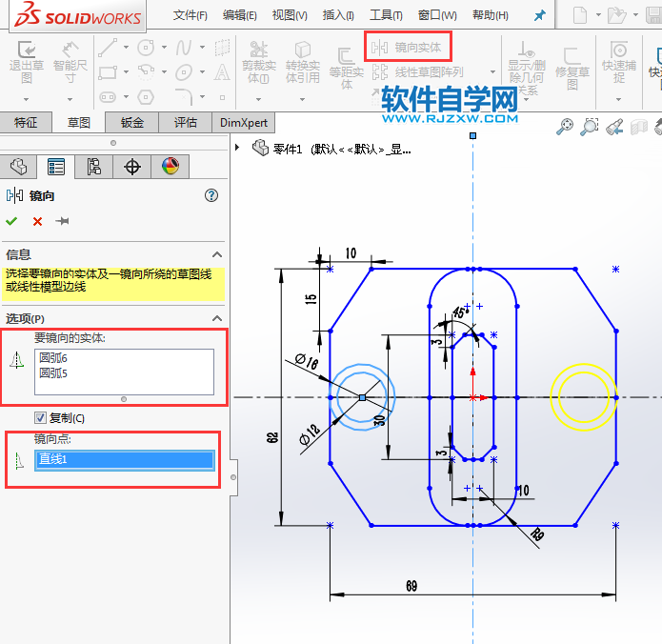Click Previous View icon

pyautogui.click(x=614, y=127)
